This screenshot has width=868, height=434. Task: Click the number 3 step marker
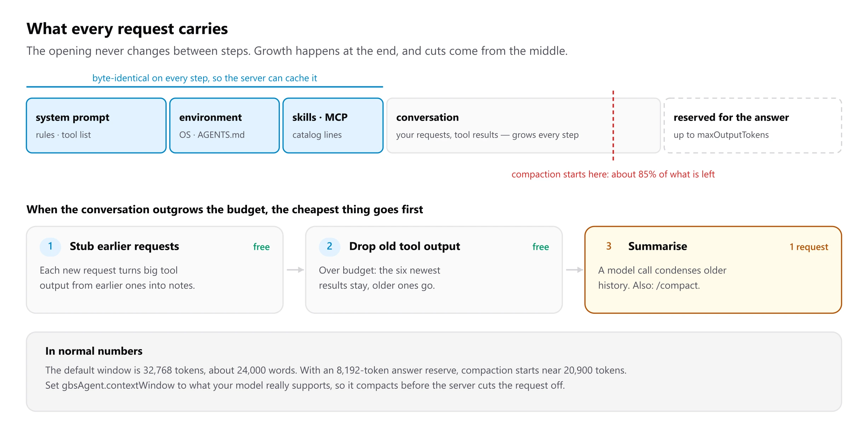click(x=609, y=246)
